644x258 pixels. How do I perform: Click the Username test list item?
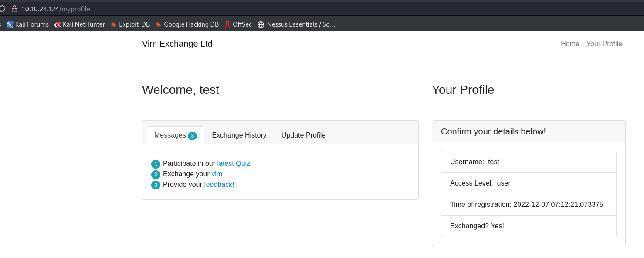[x=528, y=162]
